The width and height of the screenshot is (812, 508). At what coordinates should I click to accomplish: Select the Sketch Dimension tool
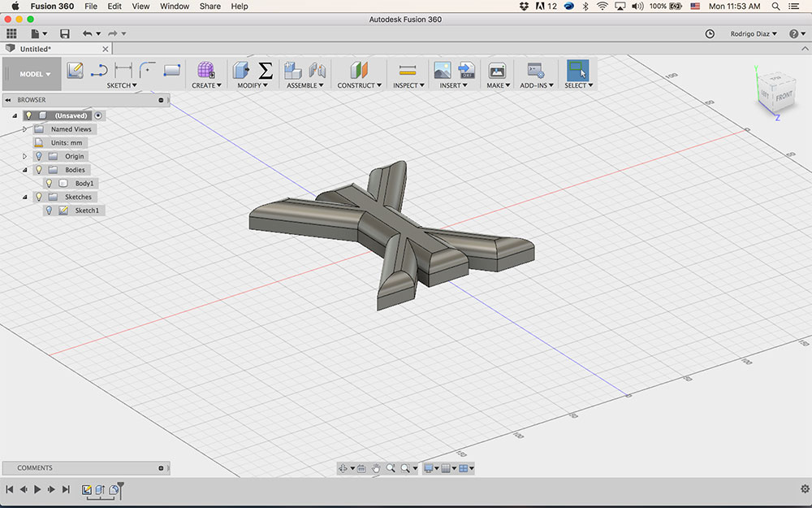(x=123, y=70)
